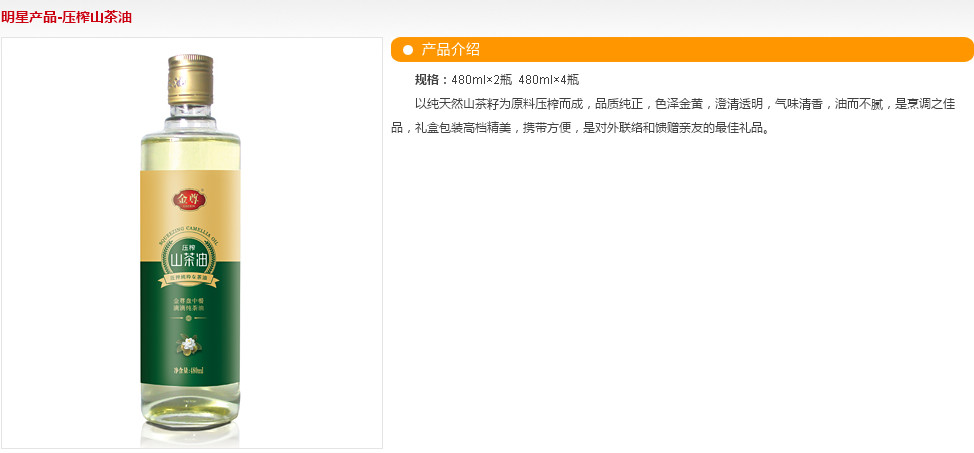The width and height of the screenshot is (974, 453).
Task: Open the camellia oil bottle product image
Action: 191,243
